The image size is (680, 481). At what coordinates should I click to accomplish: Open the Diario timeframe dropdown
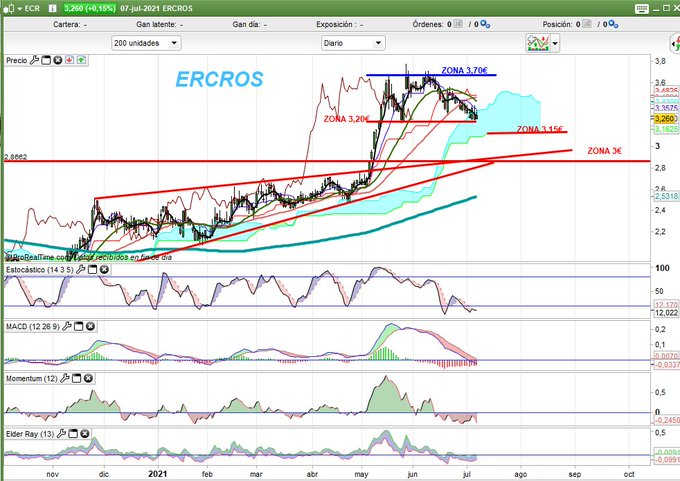pos(353,43)
